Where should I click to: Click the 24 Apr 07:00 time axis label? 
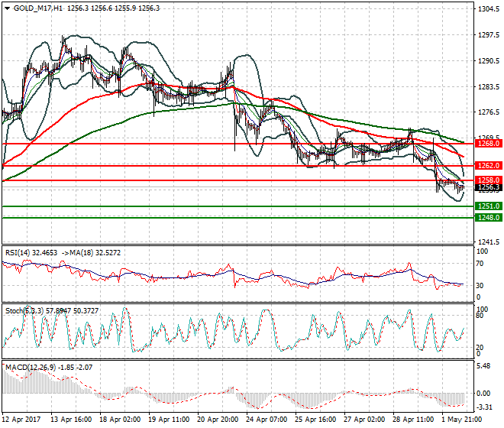click(x=267, y=420)
